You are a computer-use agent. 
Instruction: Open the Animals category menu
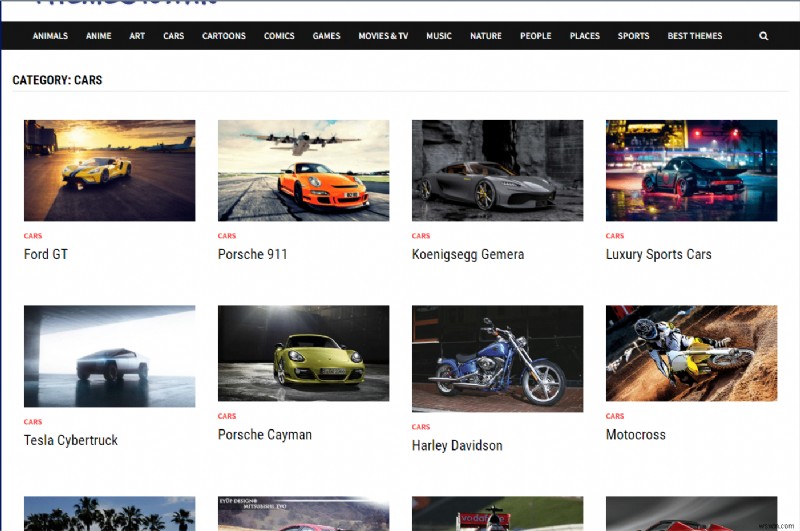coord(50,36)
